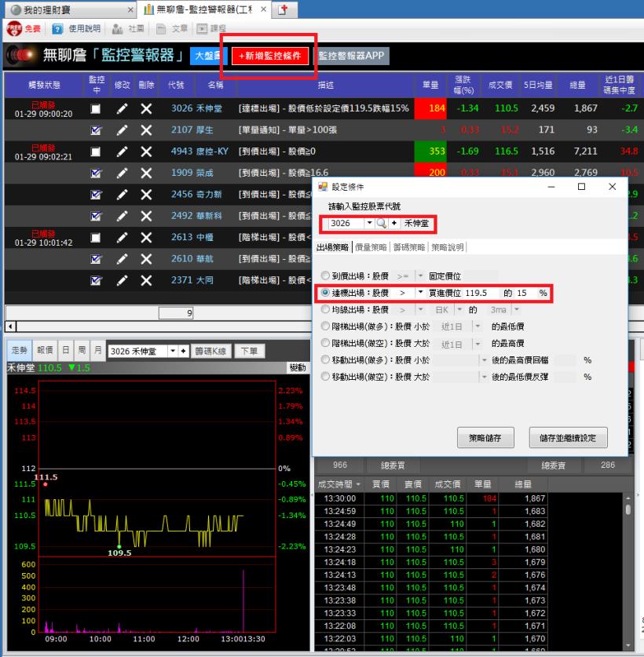Viewport: 644px width, 657px height.
Task: Edit the 2610 華航 condition
Action: 122,259
